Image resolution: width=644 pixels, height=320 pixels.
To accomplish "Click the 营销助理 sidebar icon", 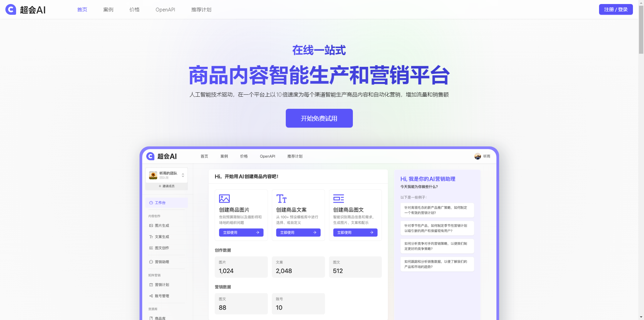I will point(151,262).
